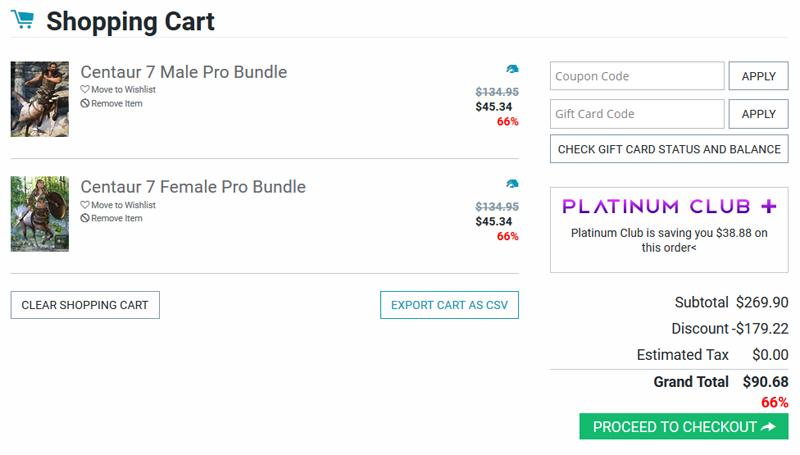Open Centaur 7 Female Pro Bundle thumbnail

pyautogui.click(x=40, y=214)
